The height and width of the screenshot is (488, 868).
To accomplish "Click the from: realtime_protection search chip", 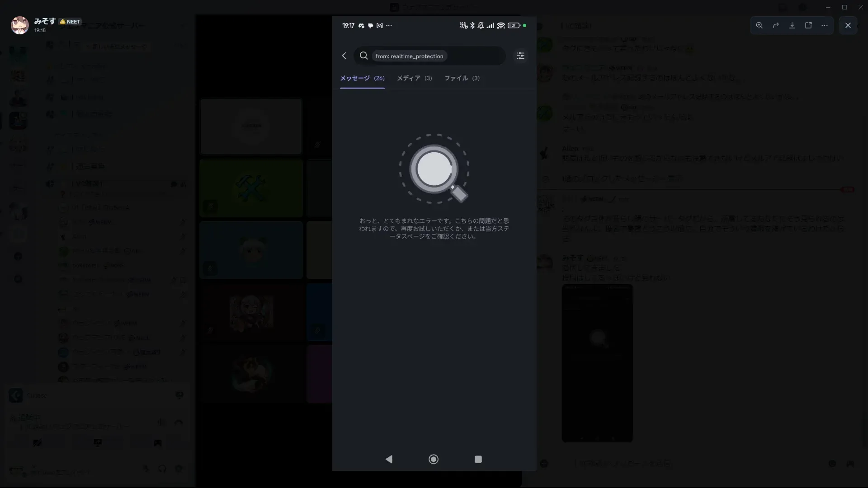I will [409, 56].
